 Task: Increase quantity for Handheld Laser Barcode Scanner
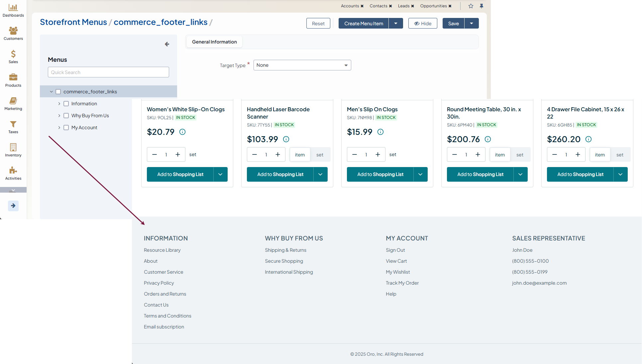point(278,154)
